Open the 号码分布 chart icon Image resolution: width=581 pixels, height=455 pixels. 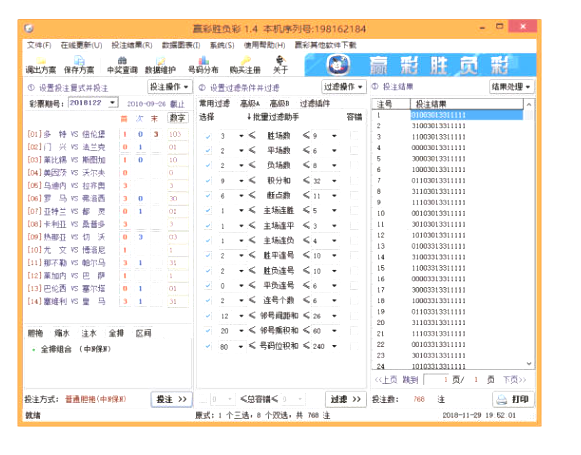click(203, 65)
